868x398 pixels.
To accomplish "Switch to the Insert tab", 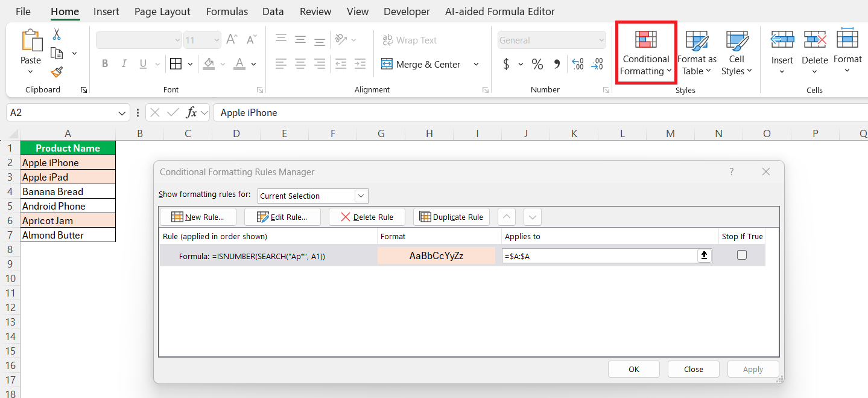I will coord(106,11).
